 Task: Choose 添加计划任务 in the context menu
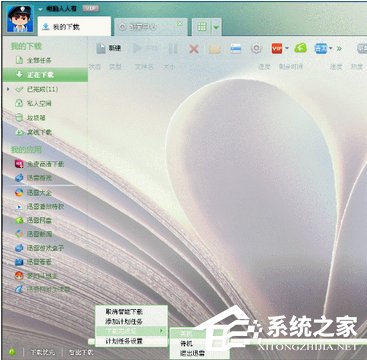click(x=131, y=322)
